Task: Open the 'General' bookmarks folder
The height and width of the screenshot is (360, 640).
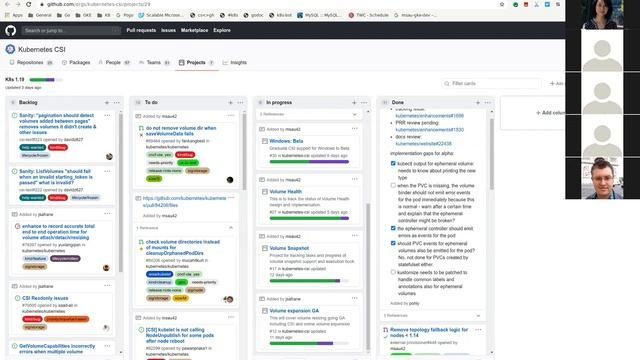Action: [40, 15]
